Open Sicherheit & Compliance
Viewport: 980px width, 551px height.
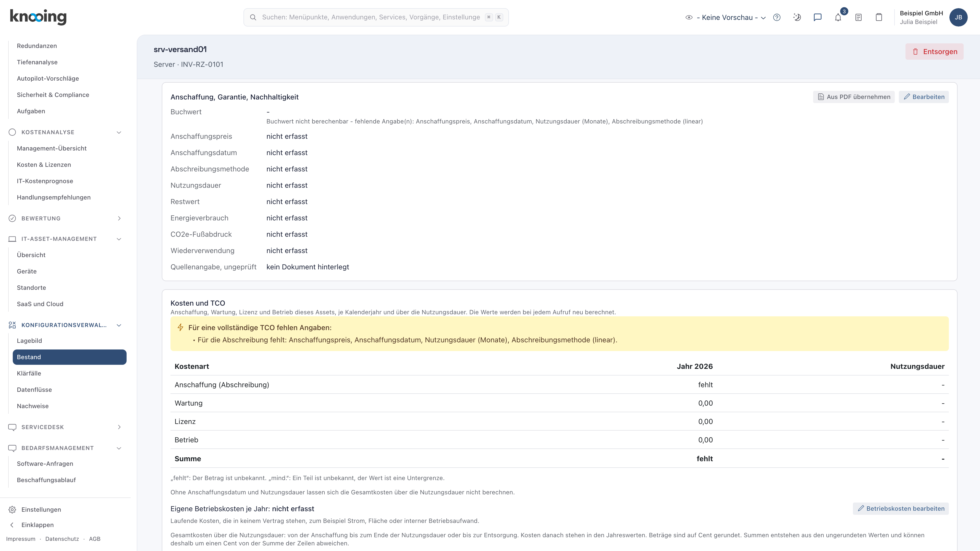[53, 95]
